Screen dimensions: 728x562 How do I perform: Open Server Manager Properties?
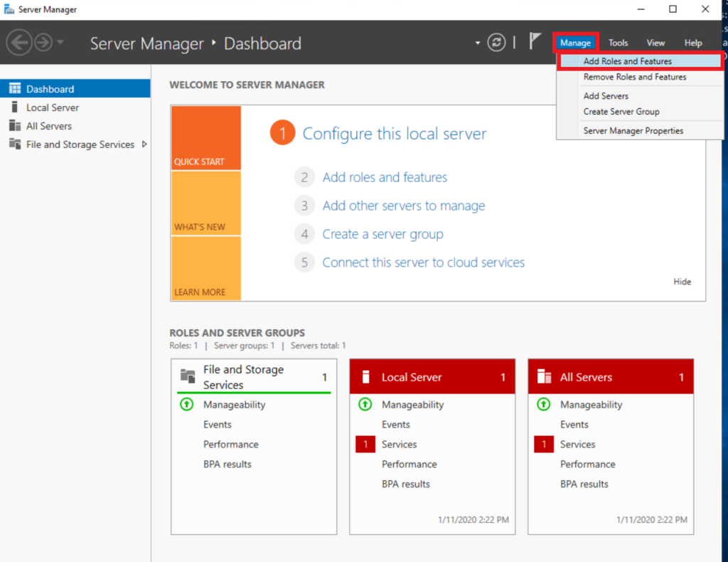[633, 131]
